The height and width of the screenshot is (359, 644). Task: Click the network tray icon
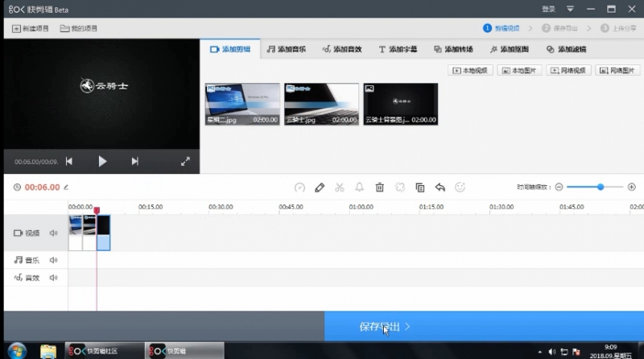pos(564,352)
